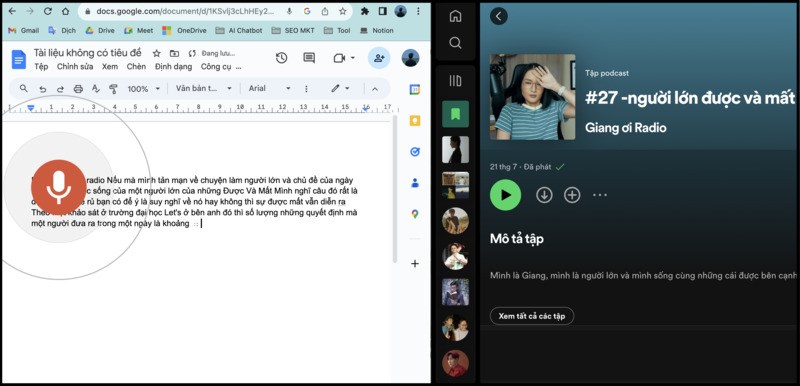The width and height of the screenshot is (800, 386).
Task: Click the document title Tài liệu không có tiêu đề
Action: coord(87,53)
